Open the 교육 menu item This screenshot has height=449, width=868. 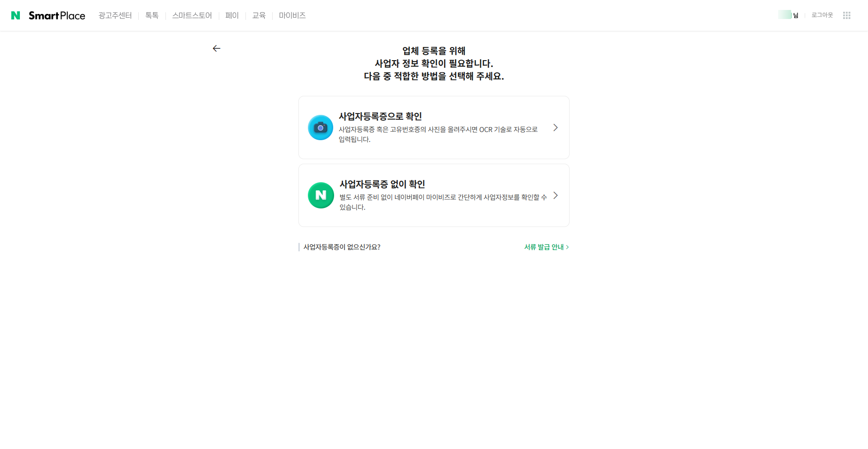click(259, 15)
